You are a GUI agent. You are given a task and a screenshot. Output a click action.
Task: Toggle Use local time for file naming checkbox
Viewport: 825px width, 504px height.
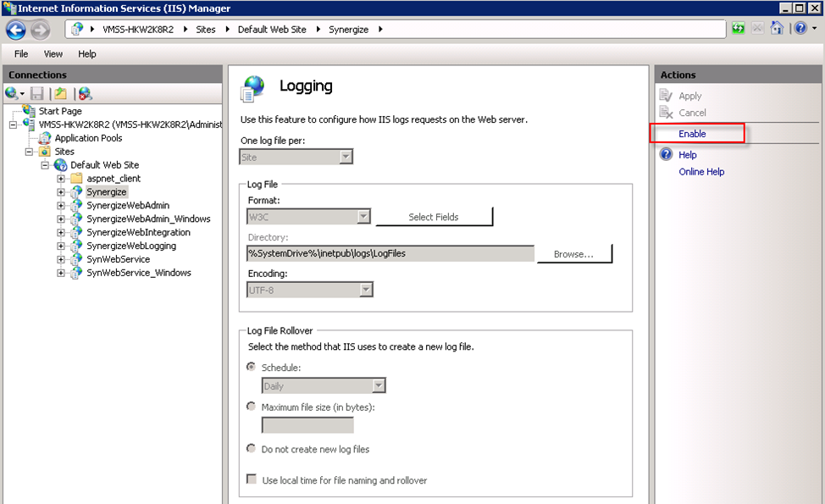point(252,479)
